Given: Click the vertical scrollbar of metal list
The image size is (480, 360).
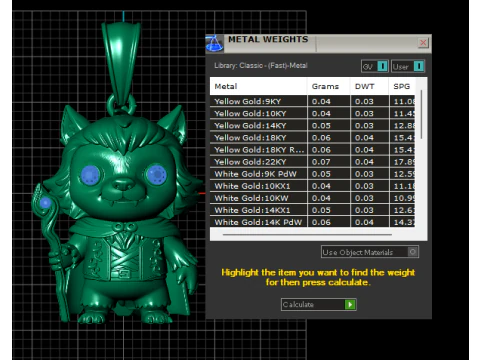Looking at the screenshot, I should click(421, 114).
